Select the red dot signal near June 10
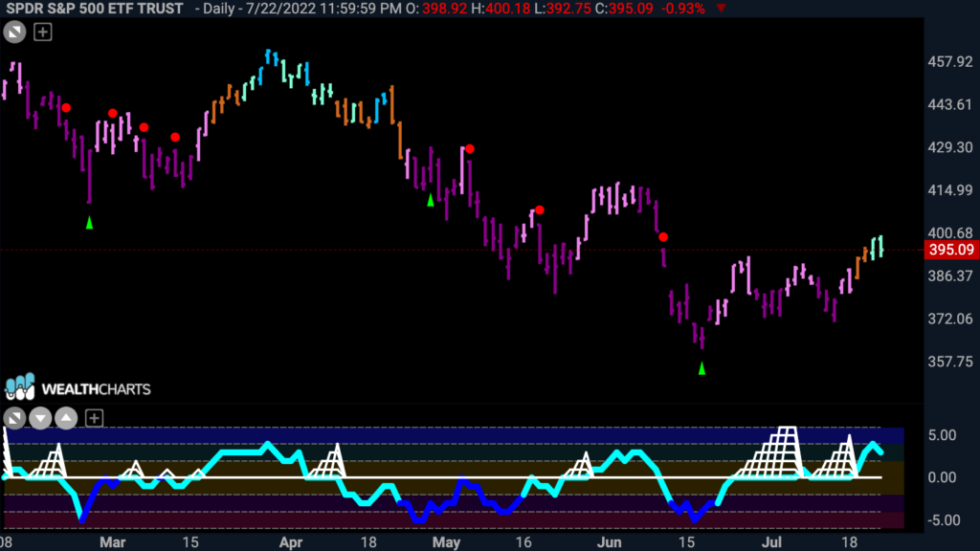This screenshot has width=980, height=551. (663, 237)
